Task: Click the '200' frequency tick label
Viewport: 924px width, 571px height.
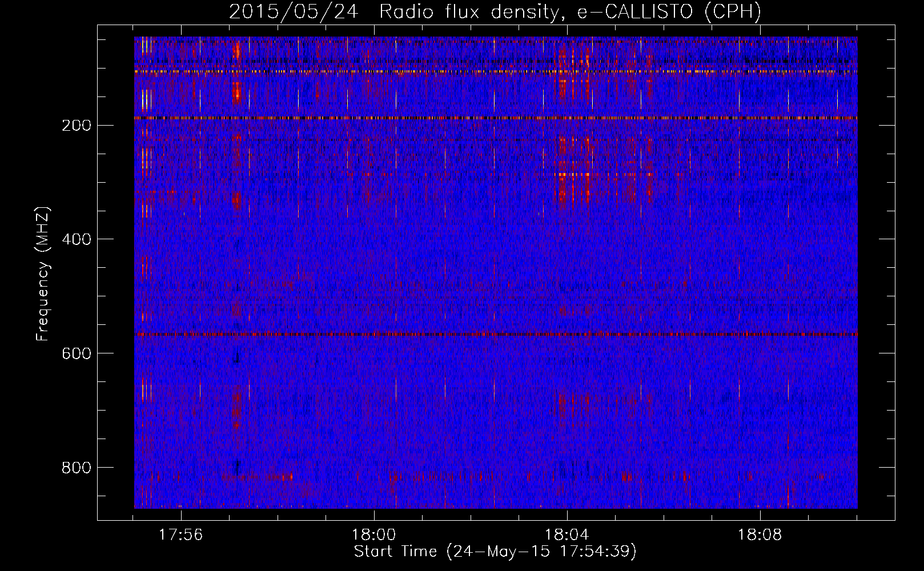Action: point(76,126)
